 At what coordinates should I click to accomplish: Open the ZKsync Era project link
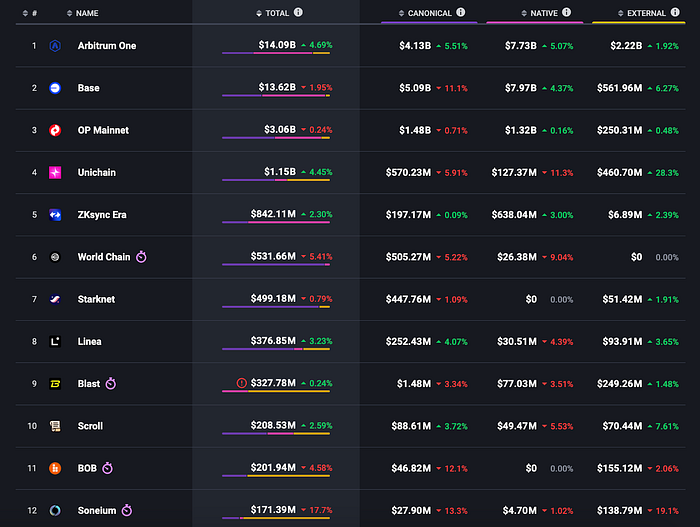point(102,215)
